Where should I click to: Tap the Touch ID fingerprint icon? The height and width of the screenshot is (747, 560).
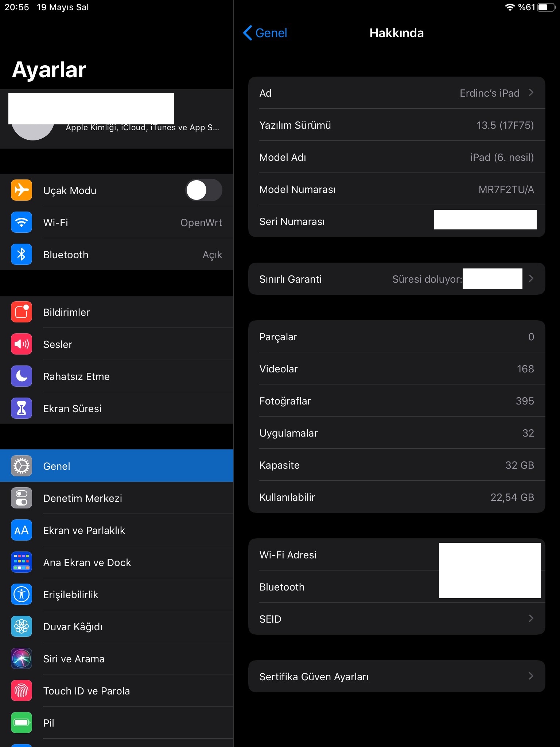[22, 690]
